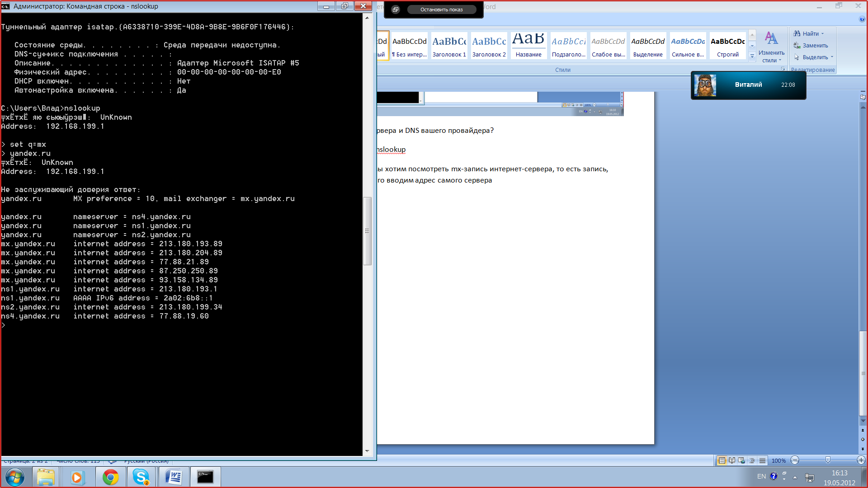Image resolution: width=868 pixels, height=488 pixels.
Task: Apply the Без интервала style
Action: click(410, 46)
